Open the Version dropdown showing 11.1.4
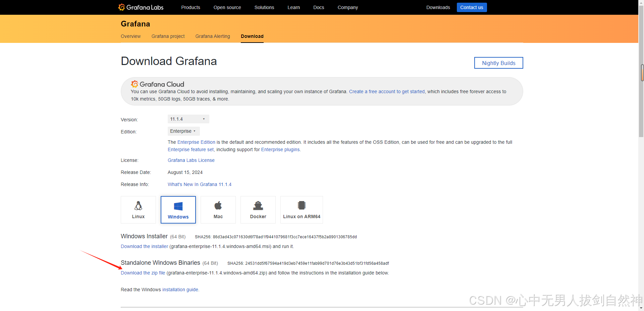The width and height of the screenshot is (644, 311). 188,119
